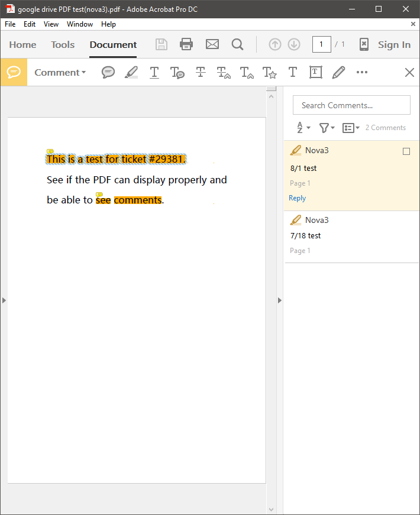
Task: Open the find text magnifier
Action: (x=237, y=44)
